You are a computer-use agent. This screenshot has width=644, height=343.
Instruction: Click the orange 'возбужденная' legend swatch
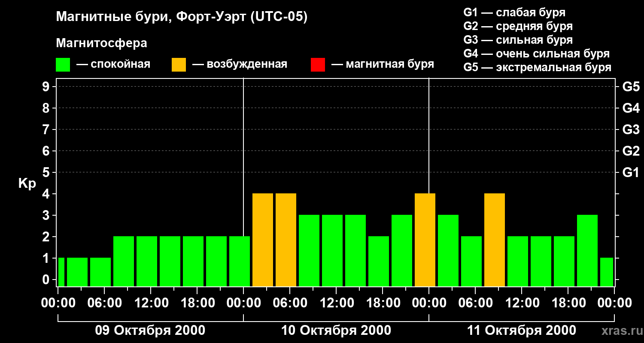pyautogui.click(x=179, y=65)
